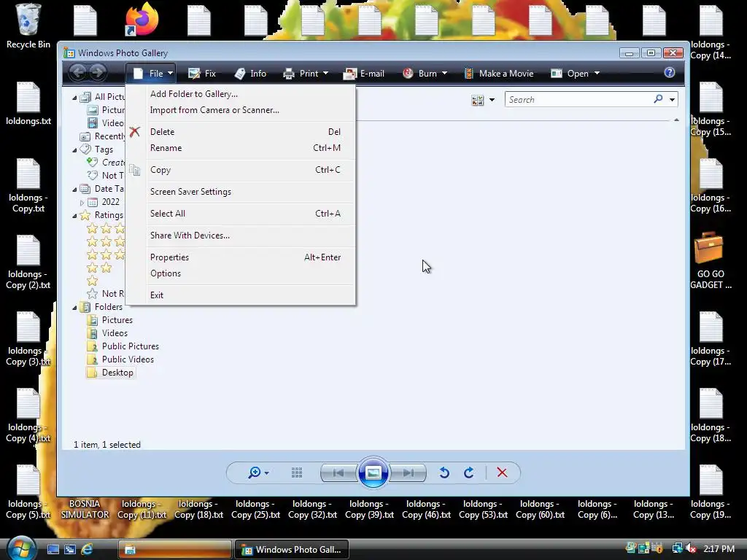Click the reset thumbnail size icon
747x560 pixels.
[297, 472]
